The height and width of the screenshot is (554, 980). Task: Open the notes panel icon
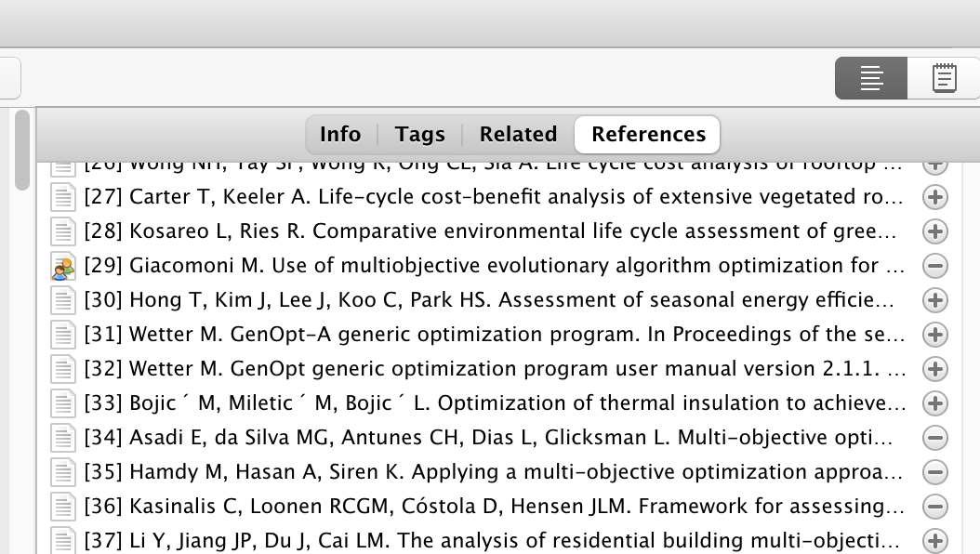(944, 78)
